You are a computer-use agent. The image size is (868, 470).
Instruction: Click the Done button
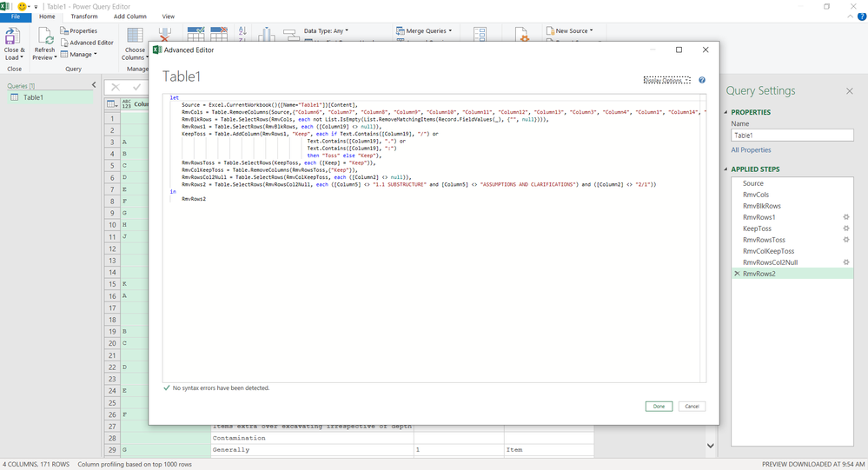[659, 407]
